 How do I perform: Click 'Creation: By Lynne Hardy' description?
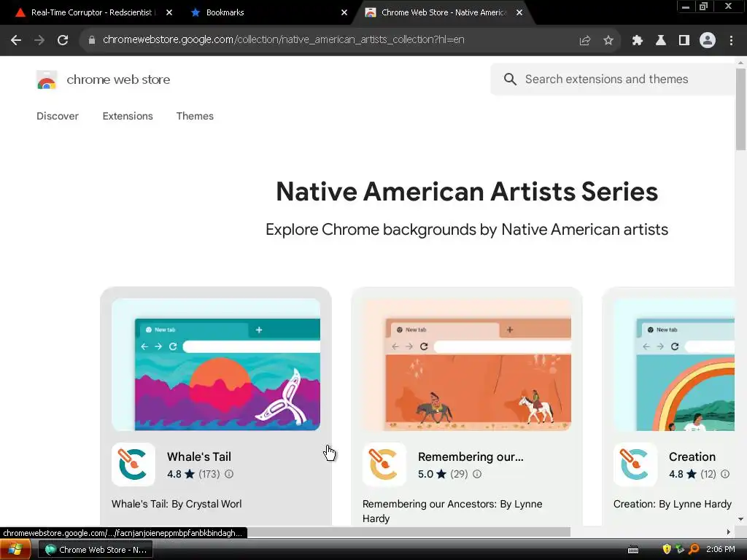[672, 504]
